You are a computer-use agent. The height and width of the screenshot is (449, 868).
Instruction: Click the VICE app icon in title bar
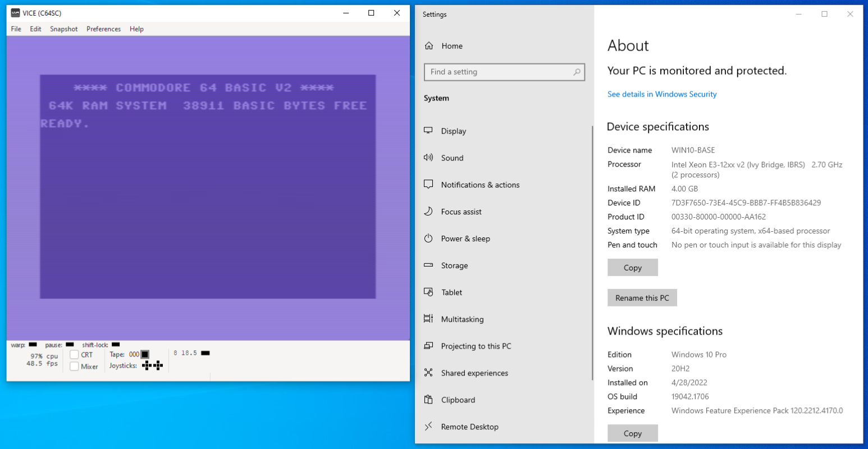pyautogui.click(x=15, y=13)
